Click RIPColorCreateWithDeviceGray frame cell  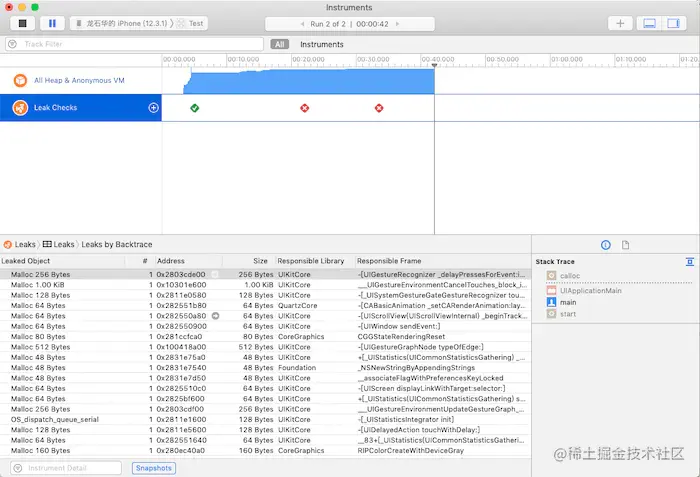(x=410, y=451)
